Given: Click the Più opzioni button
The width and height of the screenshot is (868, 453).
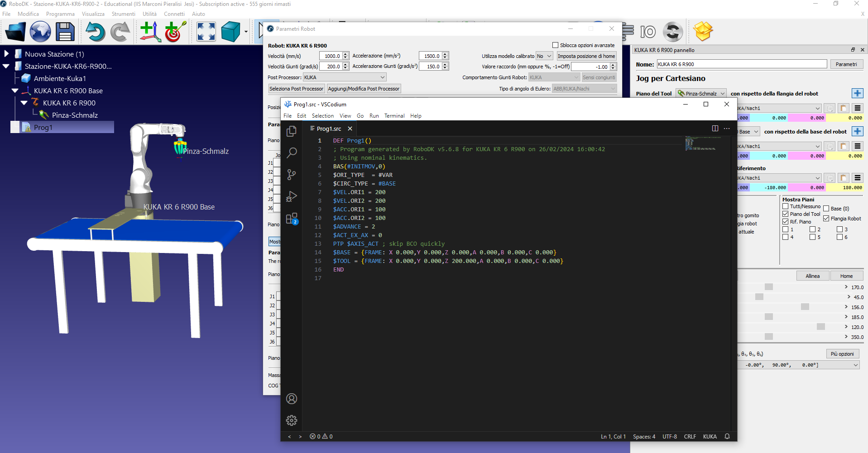Looking at the screenshot, I should click(x=842, y=354).
